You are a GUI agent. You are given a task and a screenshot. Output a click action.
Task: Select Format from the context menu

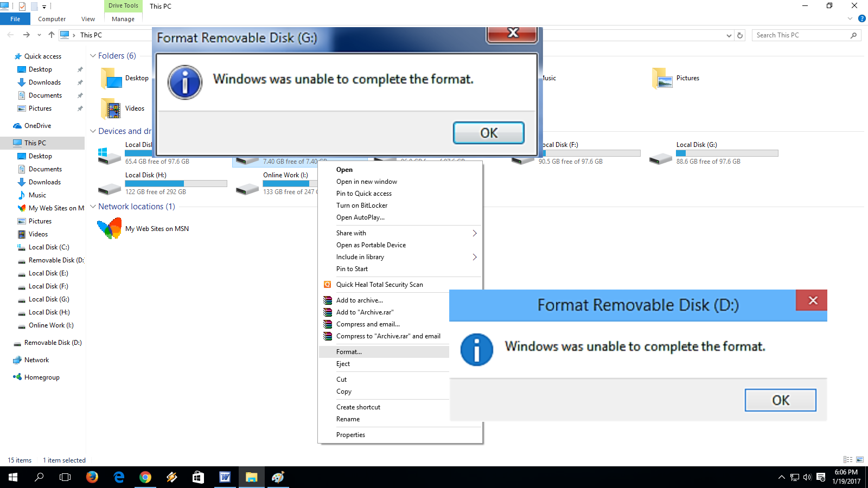pyautogui.click(x=348, y=351)
